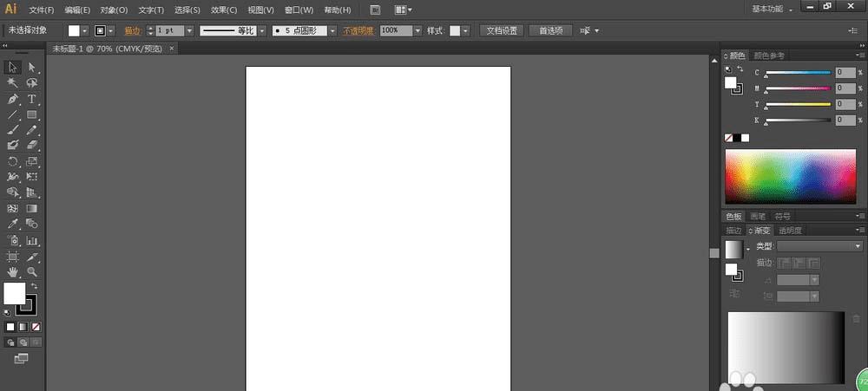The image size is (868, 391).
Task: Open the 效果(C) menu
Action: (x=224, y=10)
